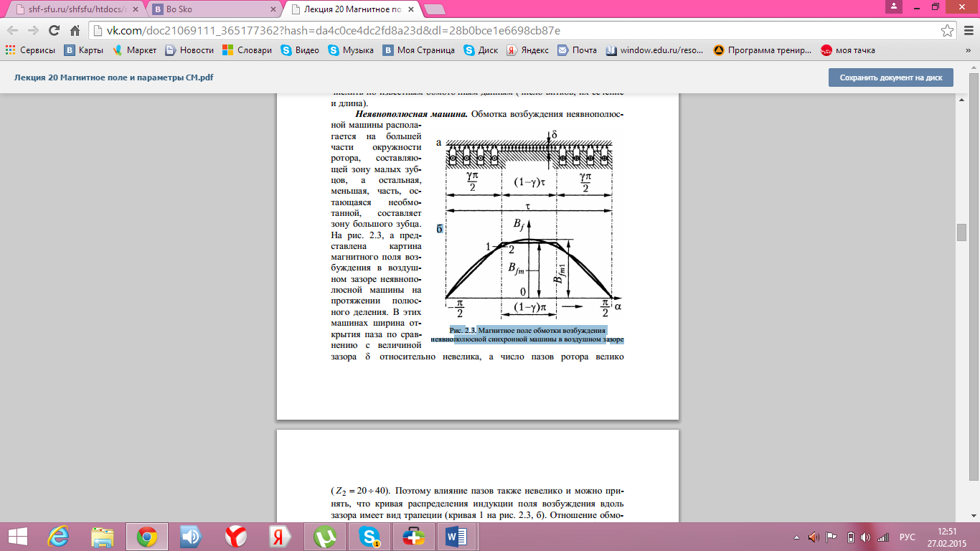
Task: Open the Видео bookmark
Action: click(300, 50)
